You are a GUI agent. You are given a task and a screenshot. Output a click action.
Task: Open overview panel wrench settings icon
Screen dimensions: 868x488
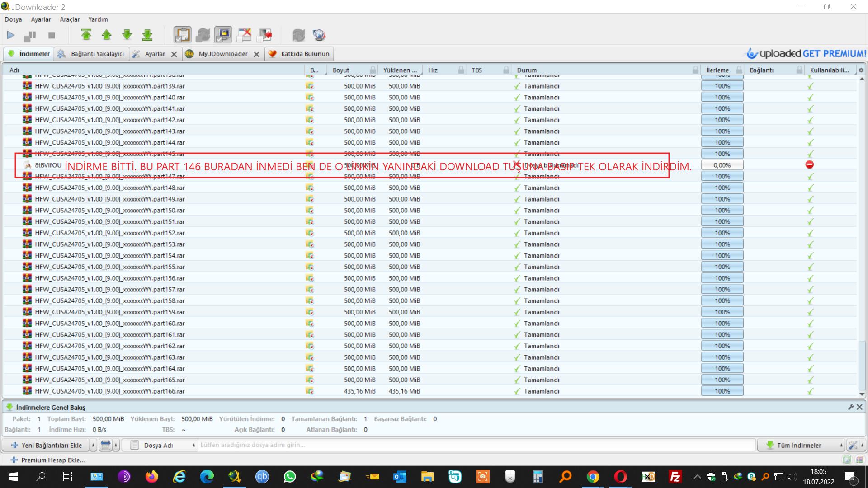851,407
